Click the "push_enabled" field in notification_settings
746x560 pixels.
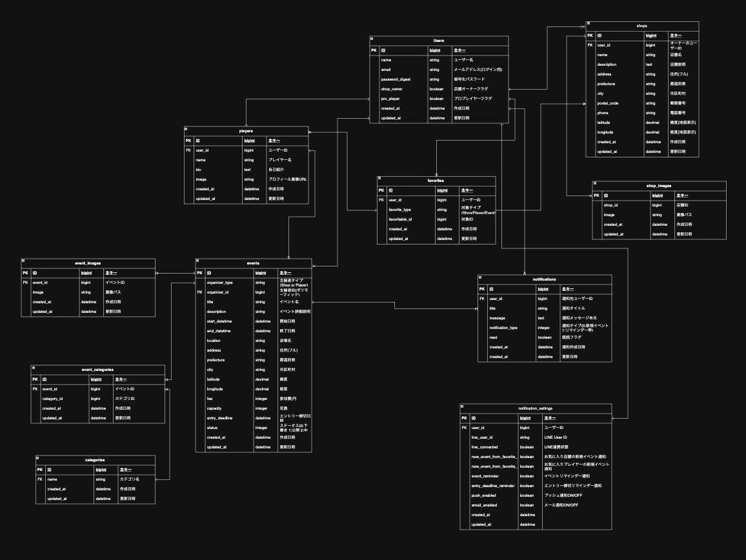click(483, 495)
